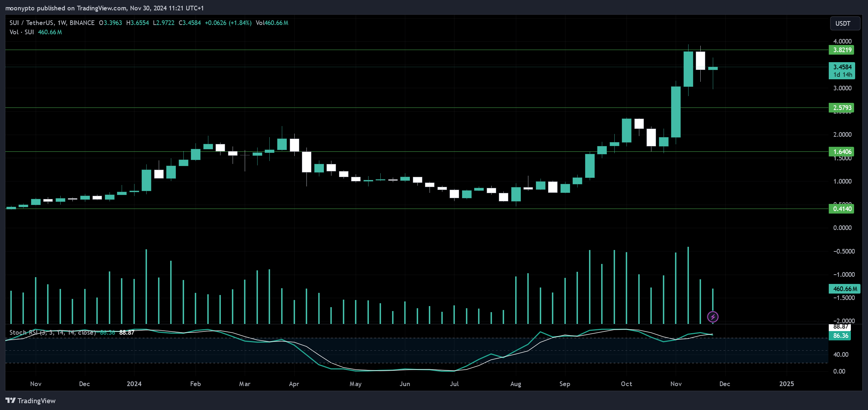Viewport: 868px width, 410px height.
Task: Click the TradingView logo at bottom left
Action: pos(31,401)
